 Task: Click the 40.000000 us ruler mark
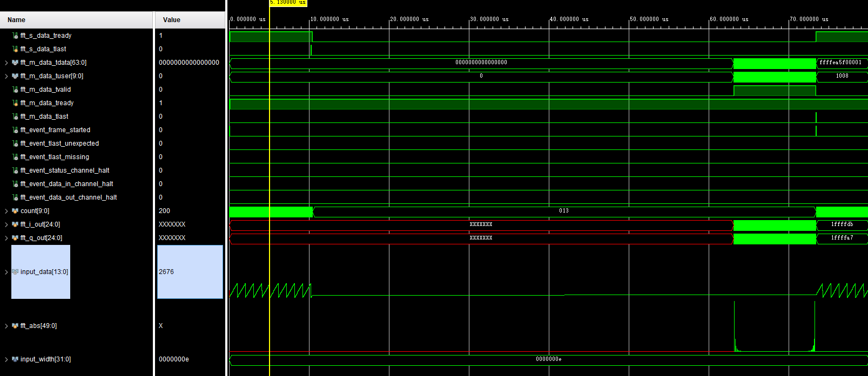[x=568, y=19]
